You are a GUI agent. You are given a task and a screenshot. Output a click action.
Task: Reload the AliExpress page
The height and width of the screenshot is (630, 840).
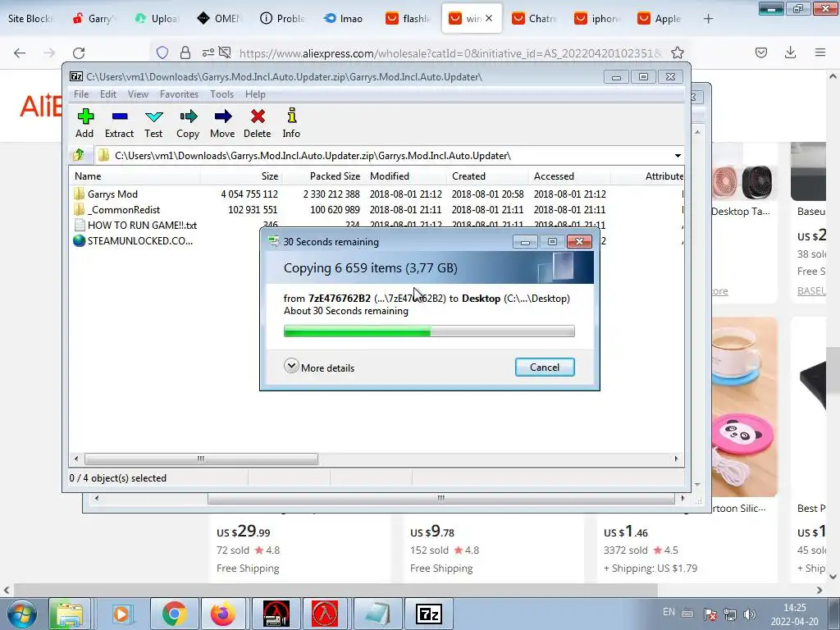tap(79, 52)
